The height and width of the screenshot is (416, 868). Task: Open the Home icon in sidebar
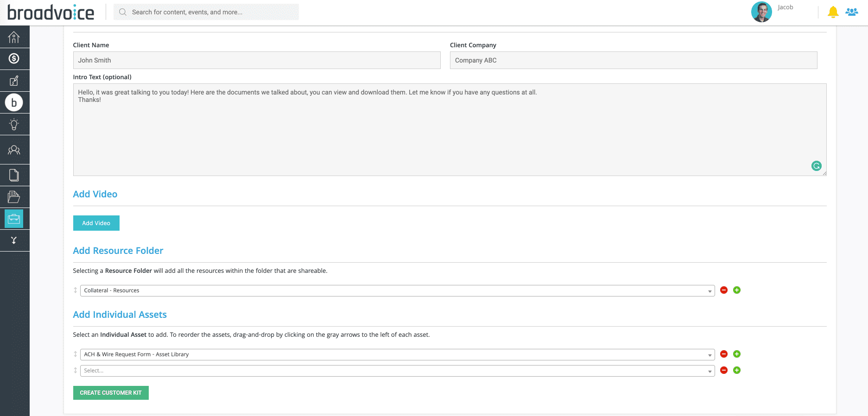[14, 37]
